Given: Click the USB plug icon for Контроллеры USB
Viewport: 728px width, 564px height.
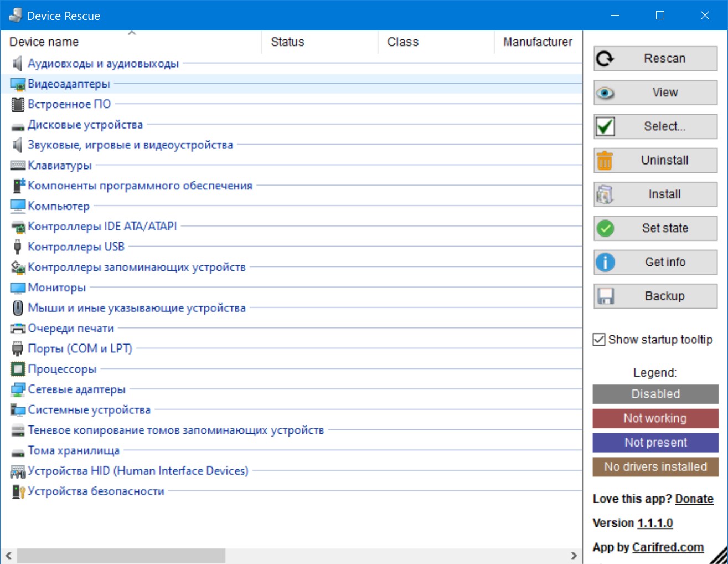Looking at the screenshot, I should 18,247.
